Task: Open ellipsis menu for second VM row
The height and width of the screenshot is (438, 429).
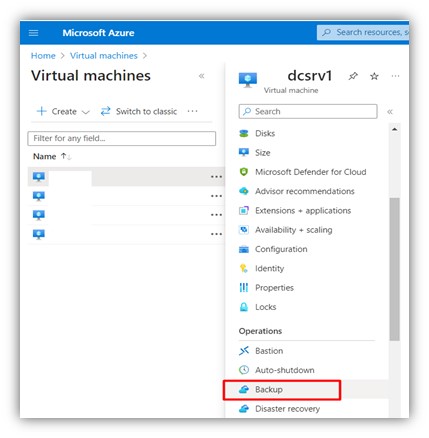Action: [x=216, y=196]
